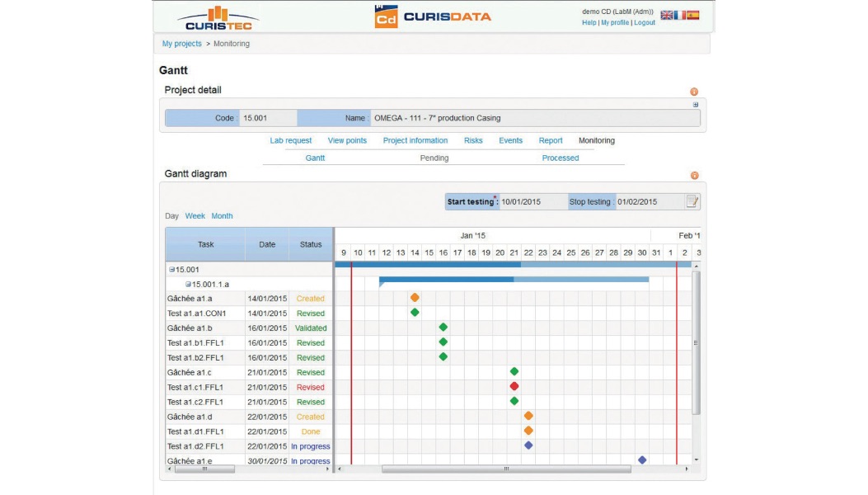Image resolution: width=868 pixels, height=495 pixels.
Task: Click the Start testing date field
Action: (x=531, y=202)
